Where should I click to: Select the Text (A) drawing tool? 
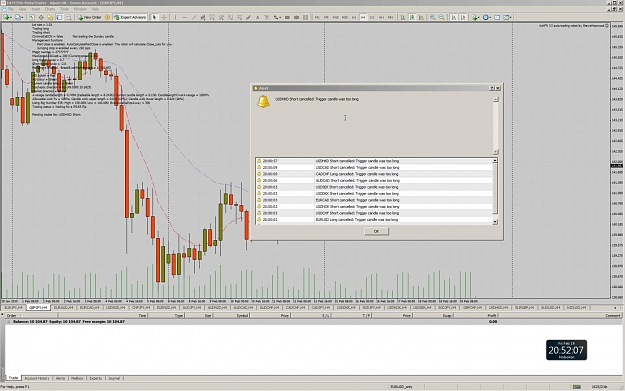pyautogui.click(x=257, y=17)
